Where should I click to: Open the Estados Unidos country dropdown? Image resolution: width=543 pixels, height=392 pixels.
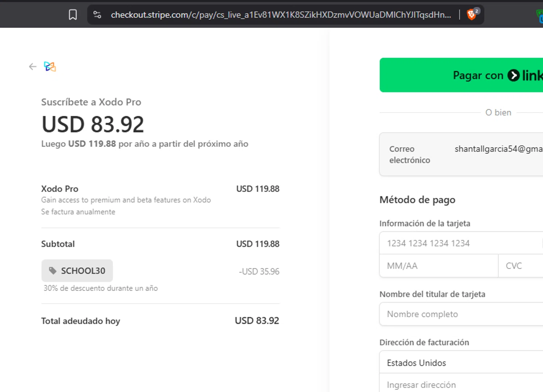461,363
